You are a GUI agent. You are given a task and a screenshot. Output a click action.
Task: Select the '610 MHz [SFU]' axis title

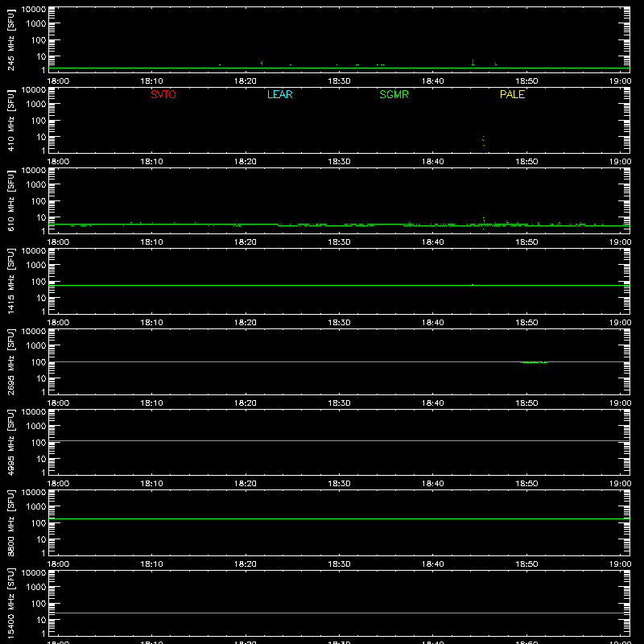pos(10,200)
